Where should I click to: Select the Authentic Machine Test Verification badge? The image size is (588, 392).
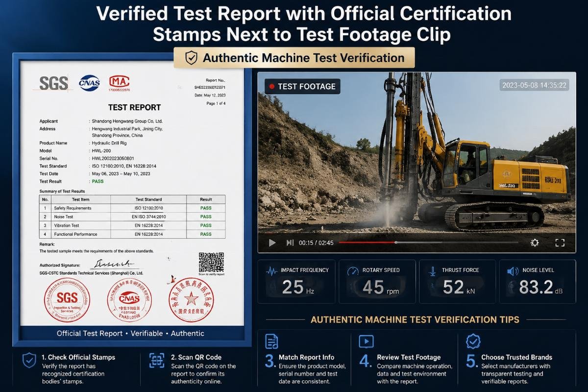294,58
